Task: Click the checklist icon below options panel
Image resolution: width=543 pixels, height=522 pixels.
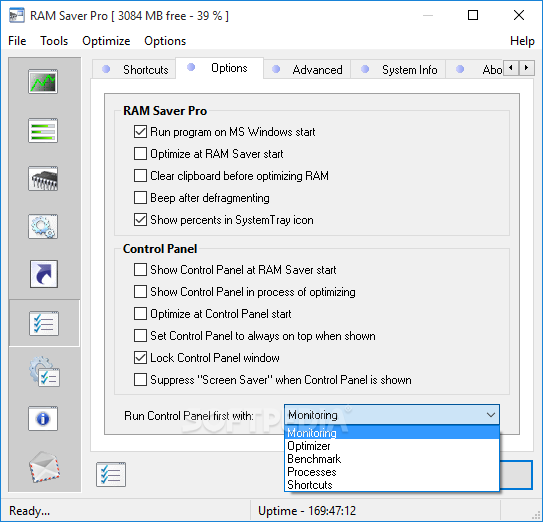Action: pos(111,474)
